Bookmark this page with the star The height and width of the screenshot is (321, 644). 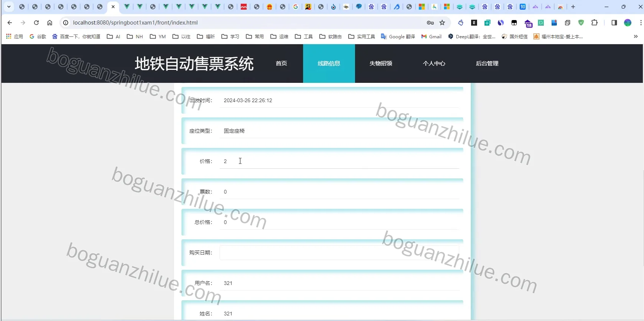pyautogui.click(x=442, y=23)
